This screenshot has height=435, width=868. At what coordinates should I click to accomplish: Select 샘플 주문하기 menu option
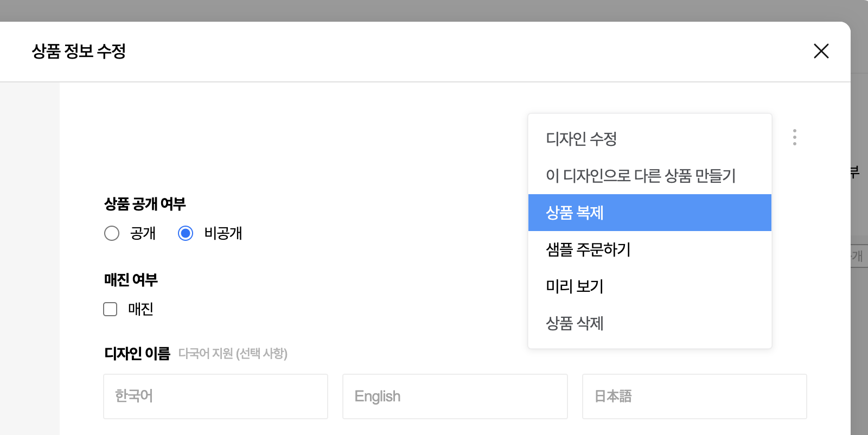pos(588,250)
